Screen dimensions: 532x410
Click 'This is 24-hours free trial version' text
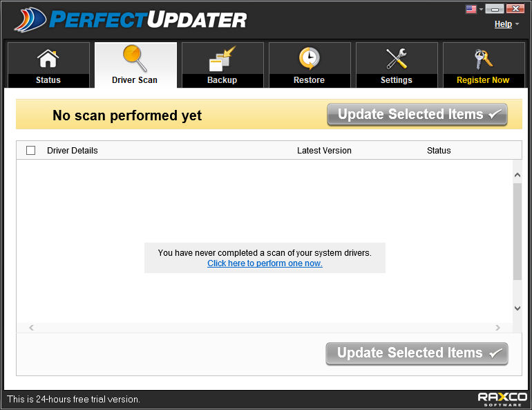(73, 399)
